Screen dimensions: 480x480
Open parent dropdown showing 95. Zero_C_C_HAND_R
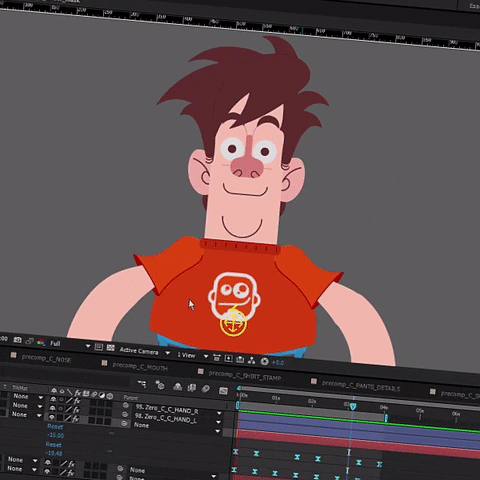point(178,410)
